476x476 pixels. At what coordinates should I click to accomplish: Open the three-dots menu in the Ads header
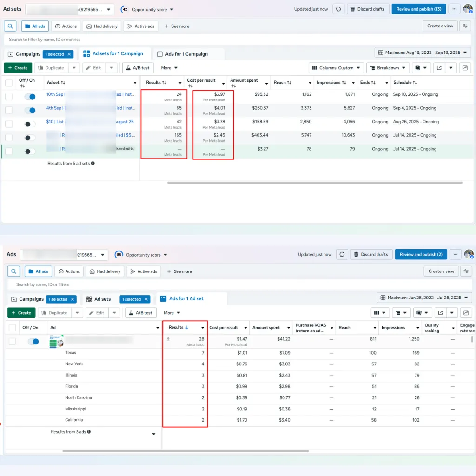[456, 254]
